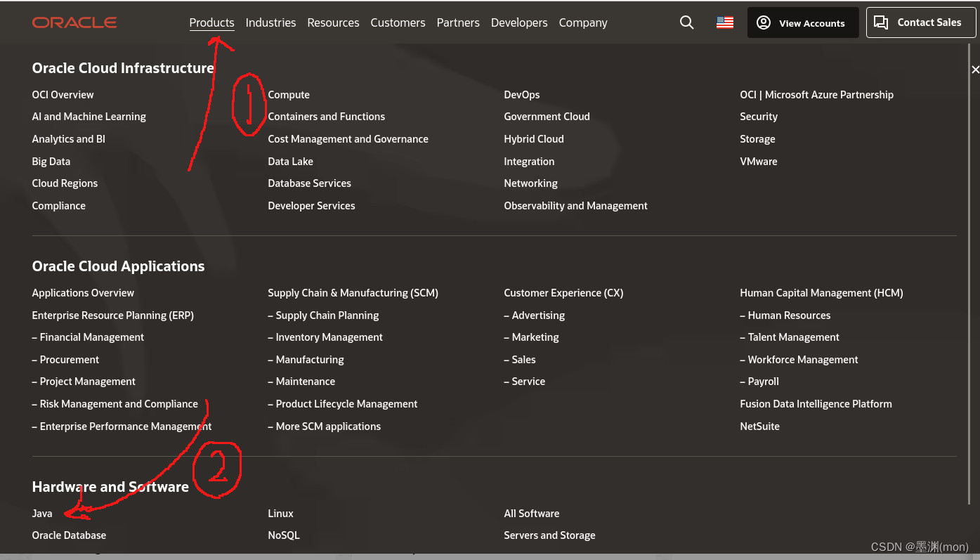Open the Industries menu

click(x=270, y=22)
